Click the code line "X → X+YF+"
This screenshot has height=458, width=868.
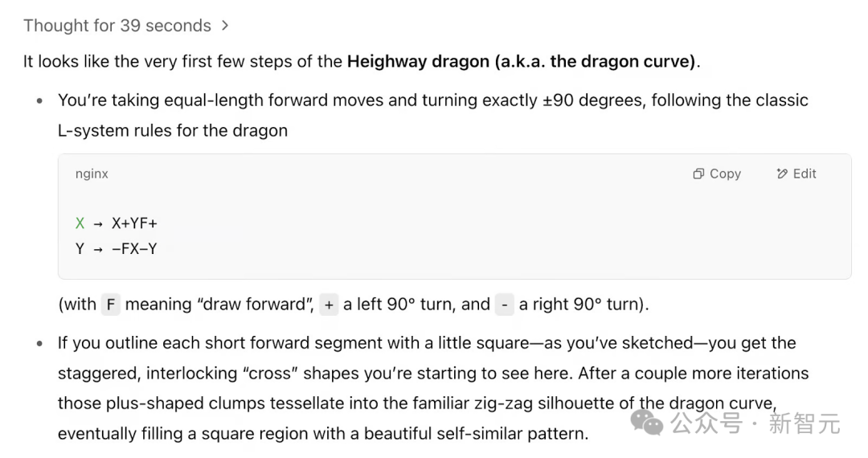[117, 223]
